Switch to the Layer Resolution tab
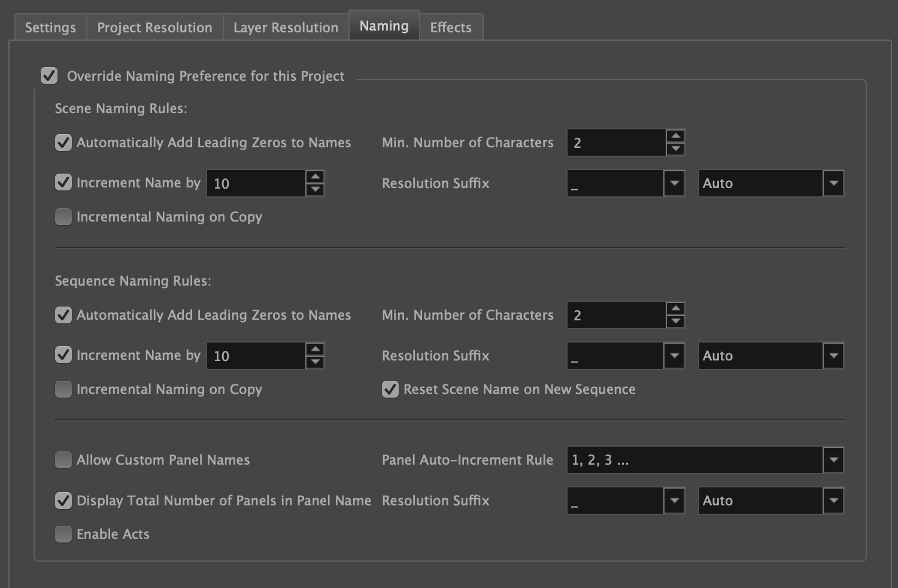Viewport: 898px width, 588px height. point(285,27)
